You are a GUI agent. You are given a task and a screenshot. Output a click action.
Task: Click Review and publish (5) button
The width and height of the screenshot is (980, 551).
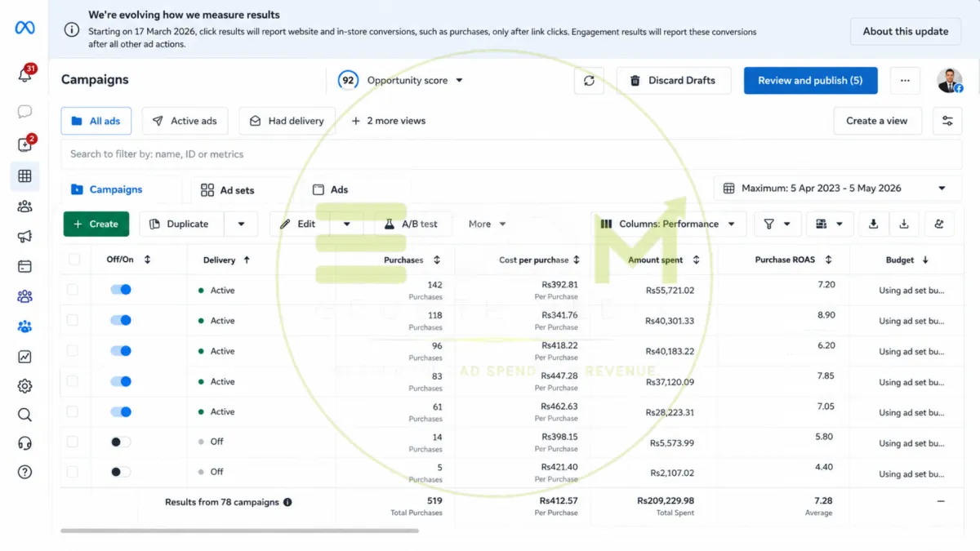click(x=810, y=81)
